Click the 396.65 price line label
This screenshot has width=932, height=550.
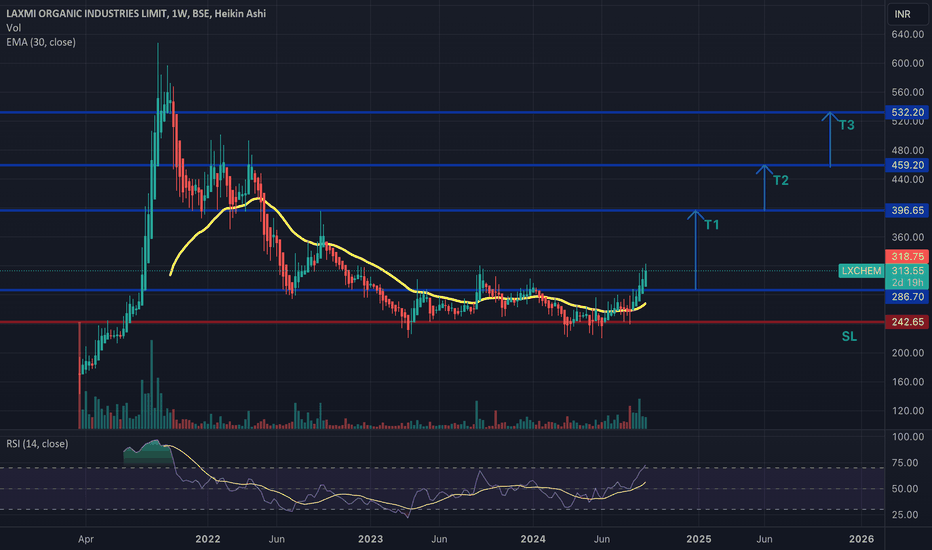tap(907, 210)
